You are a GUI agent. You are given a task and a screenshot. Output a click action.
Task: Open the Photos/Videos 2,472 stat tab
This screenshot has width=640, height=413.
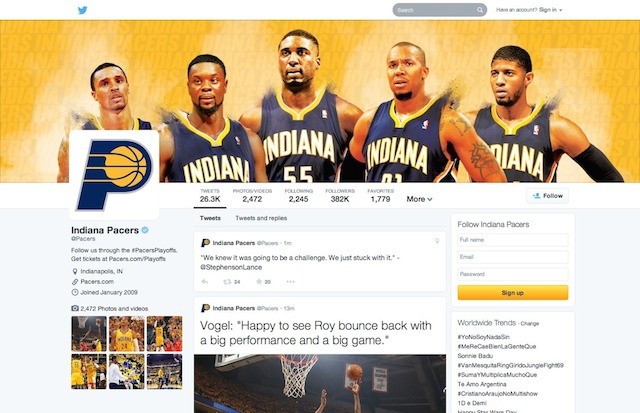coord(252,196)
